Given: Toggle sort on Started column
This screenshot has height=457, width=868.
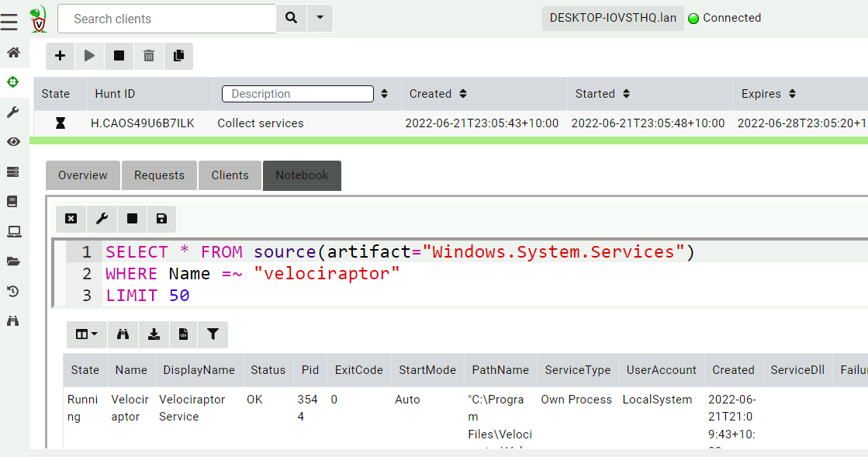Looking at the screenshot, I should click(x=627, y=94).
